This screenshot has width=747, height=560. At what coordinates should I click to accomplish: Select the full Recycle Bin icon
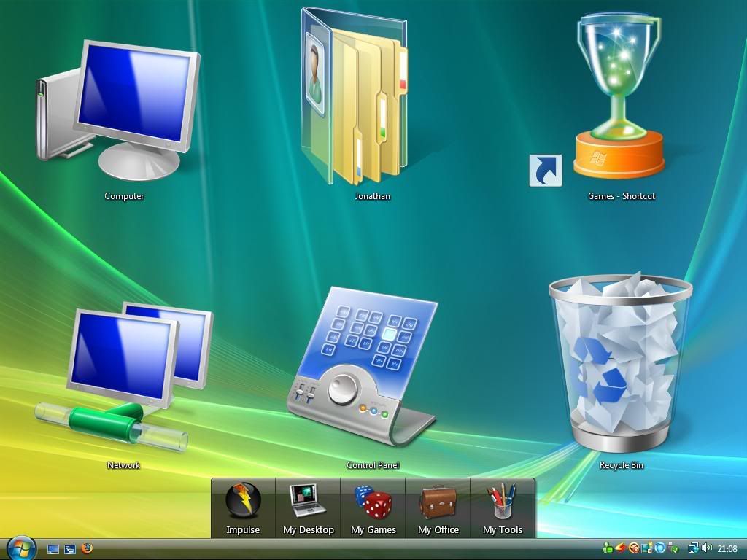point(620,363)
